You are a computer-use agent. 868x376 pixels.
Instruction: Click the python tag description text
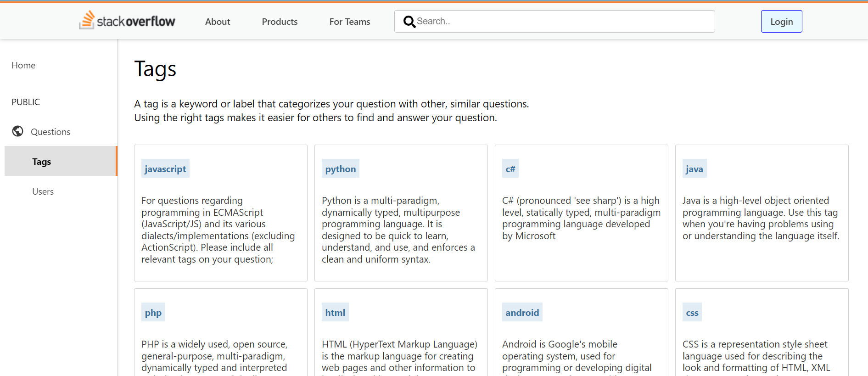click(x=398, y=230)
